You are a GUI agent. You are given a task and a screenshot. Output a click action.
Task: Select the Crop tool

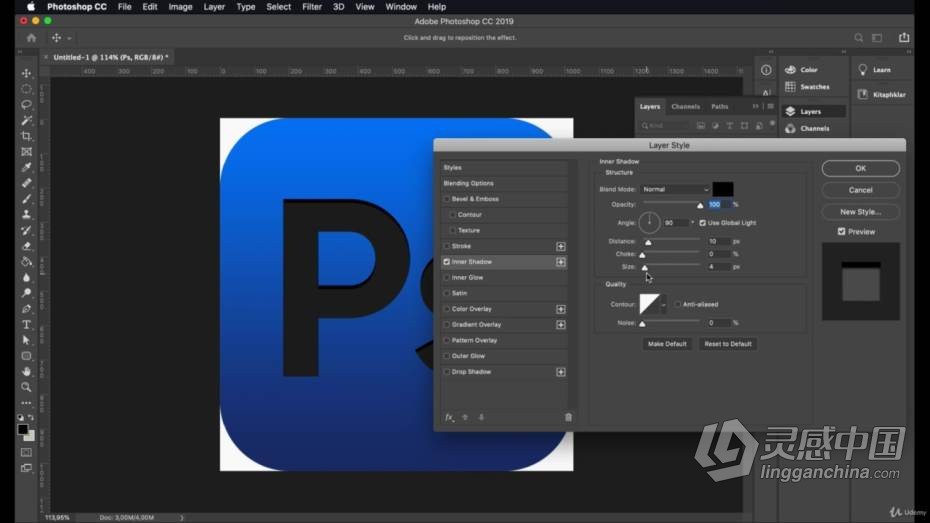26,136
